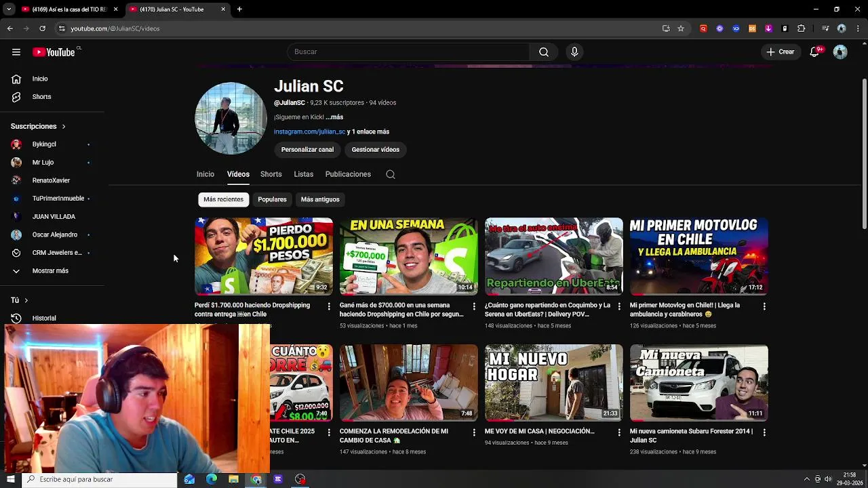This screenshot has width=868, height=488.
Task: Select the Populares filter chip
Action: tap(272, 199)
